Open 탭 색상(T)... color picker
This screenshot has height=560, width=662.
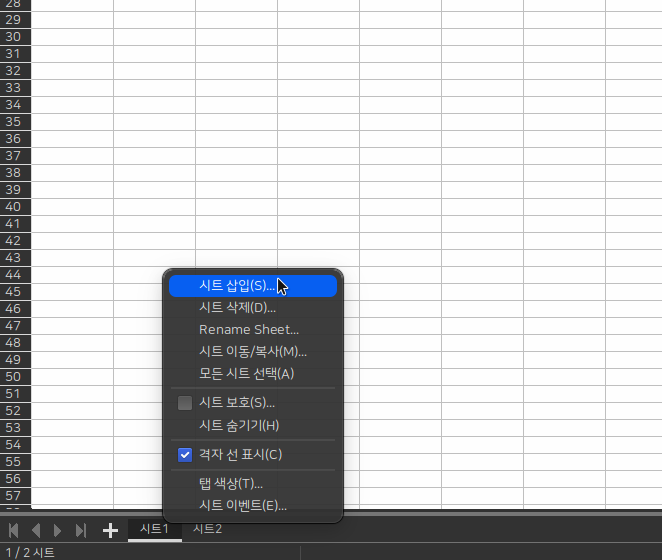click(x=230, y=484)
